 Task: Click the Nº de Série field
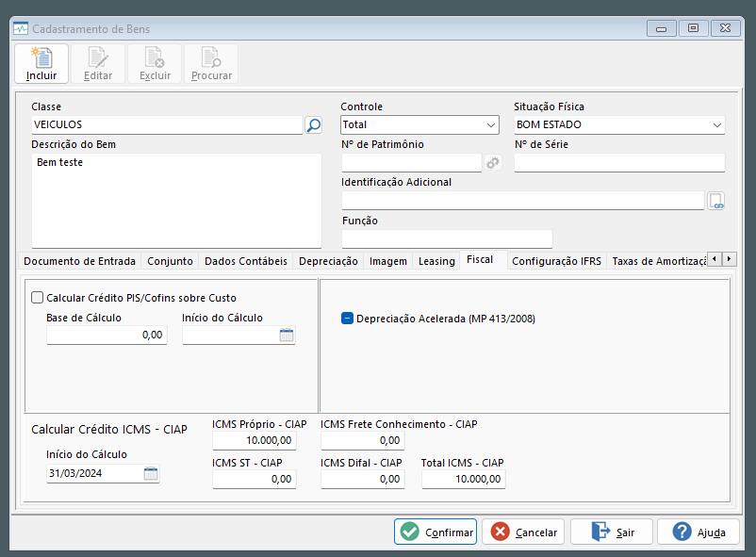click(619, 162)
